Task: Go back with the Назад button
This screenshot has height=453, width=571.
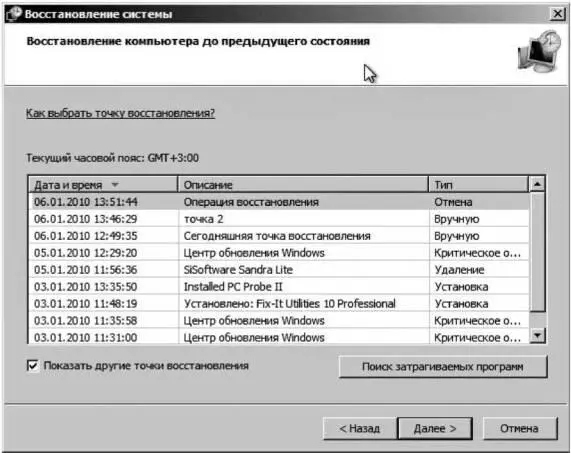Action: click(x=359, y=428)
